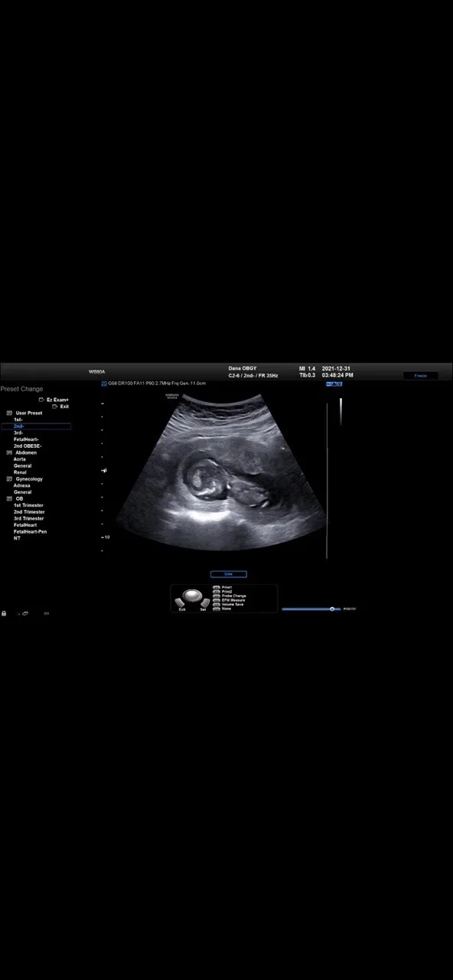Choose the Renal preset
Image resolution: width=453 pixels, height=980 pixels.
coord(20,472)
